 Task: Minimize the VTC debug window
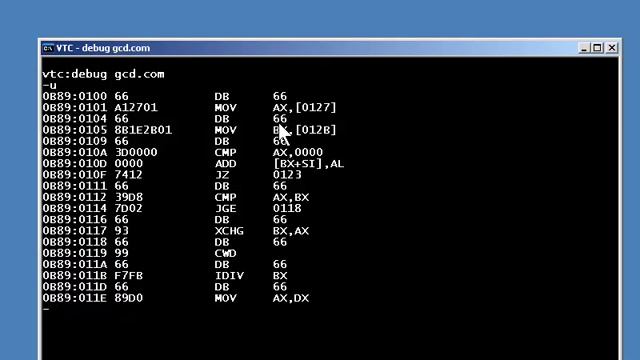pos(584,48)
